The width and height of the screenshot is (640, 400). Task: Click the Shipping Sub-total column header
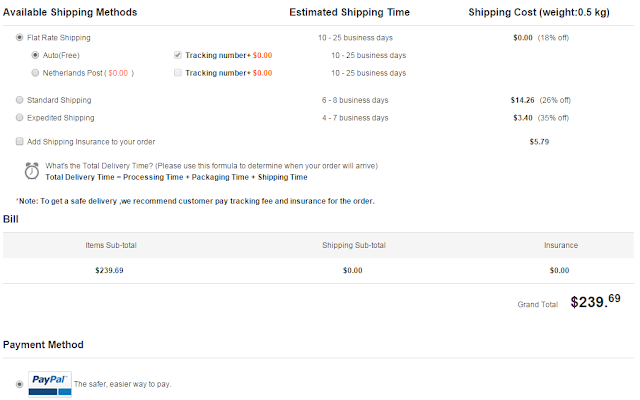point(352,245)
